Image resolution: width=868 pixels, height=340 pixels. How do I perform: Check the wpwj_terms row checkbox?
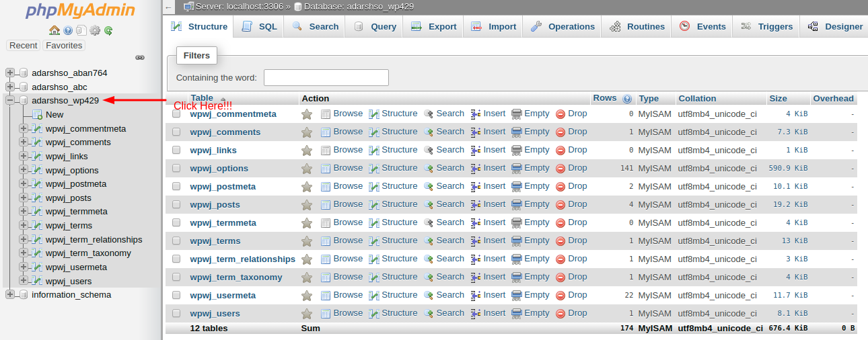176,241
